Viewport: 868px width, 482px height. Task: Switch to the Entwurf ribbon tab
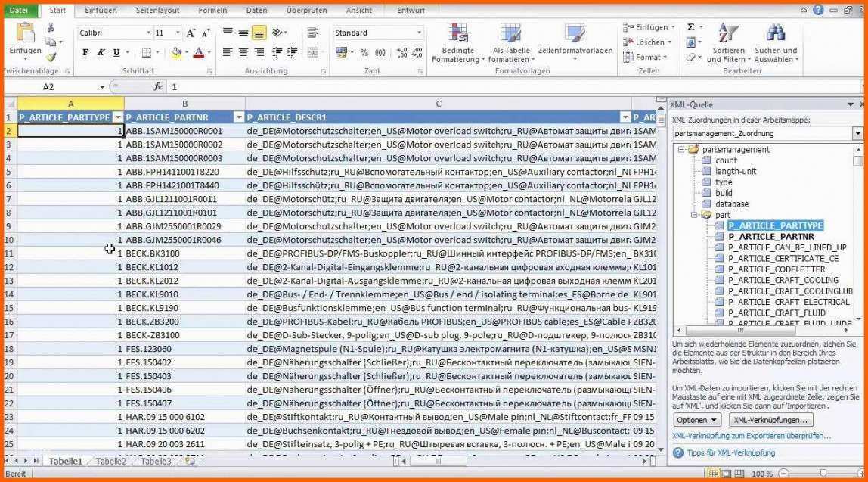point(411,10)
